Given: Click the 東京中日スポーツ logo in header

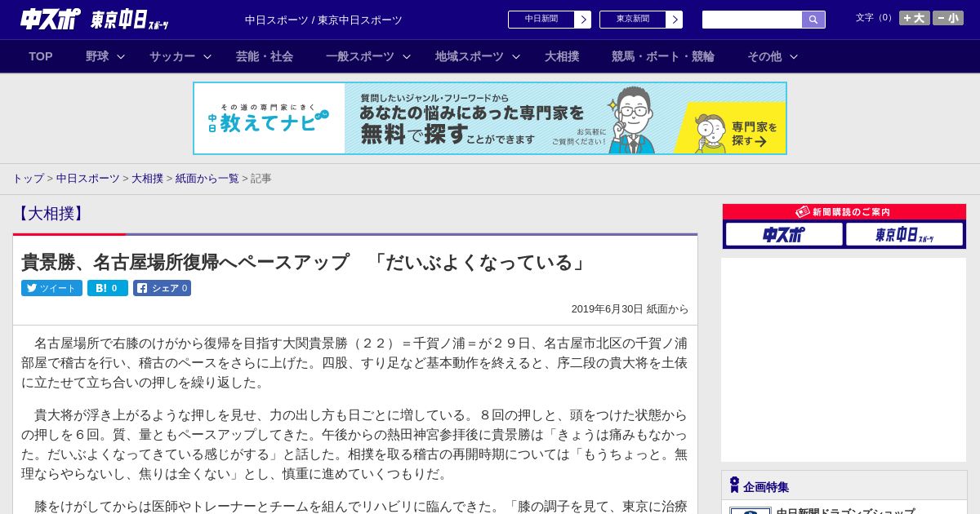Looking at the screenshot, I should tap(130, 20).
